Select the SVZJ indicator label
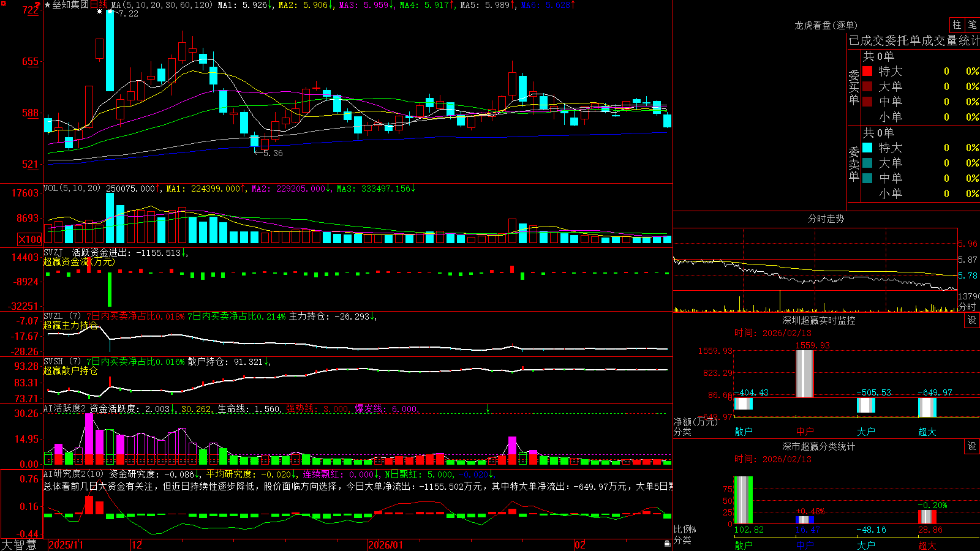 53,252
